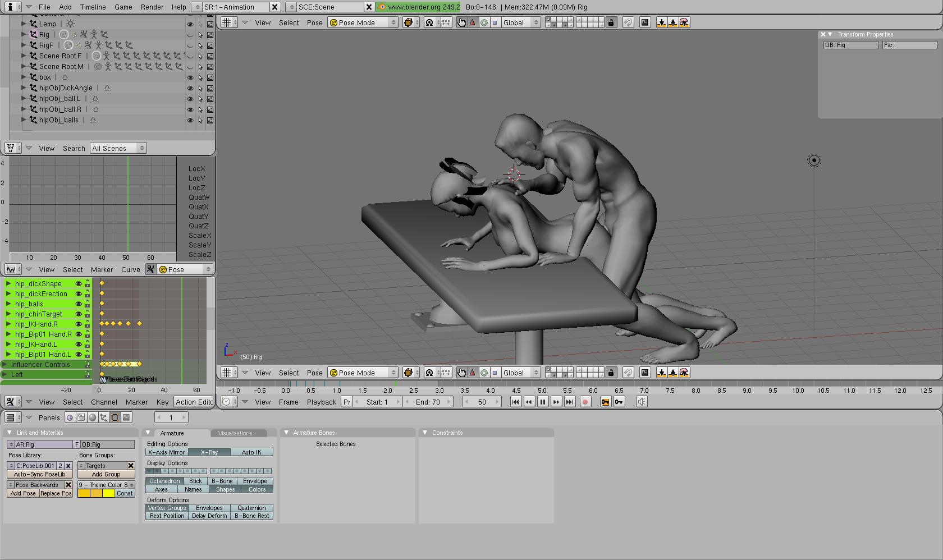Click the Action Editor window type icon
This screenshot has height=560, width=943.
[x=11, y=402]
